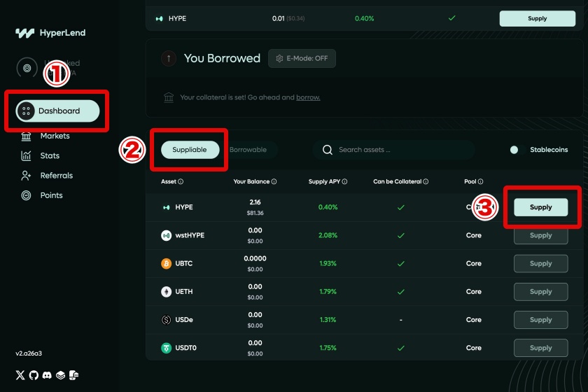Toggle the Stablecoins filter switch

(517, 150)
